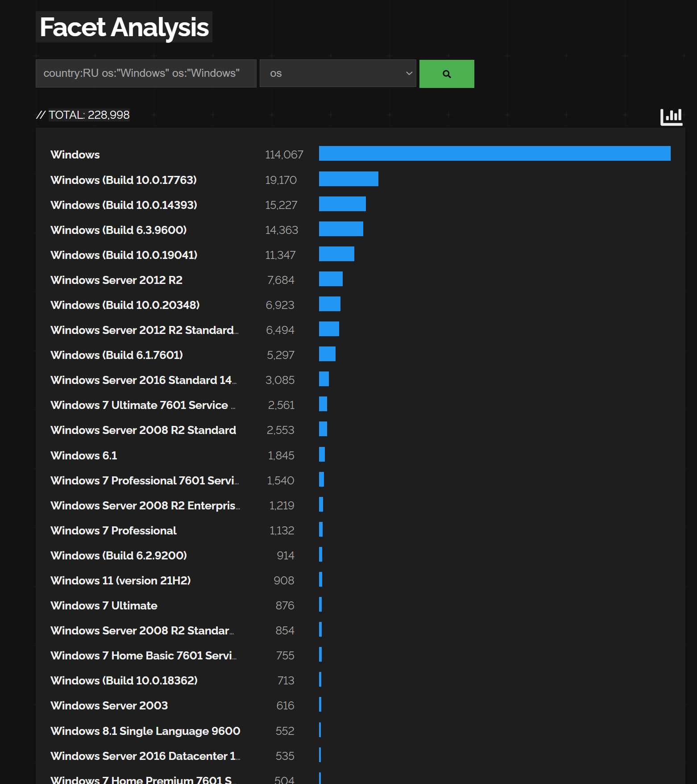Select 'Windows Server 2008 R2 Enterpris' entry

[x=145, y=505]
